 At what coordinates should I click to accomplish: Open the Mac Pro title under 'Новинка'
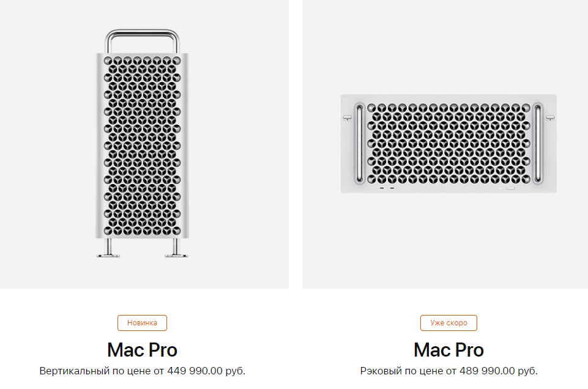click(142, 350)
